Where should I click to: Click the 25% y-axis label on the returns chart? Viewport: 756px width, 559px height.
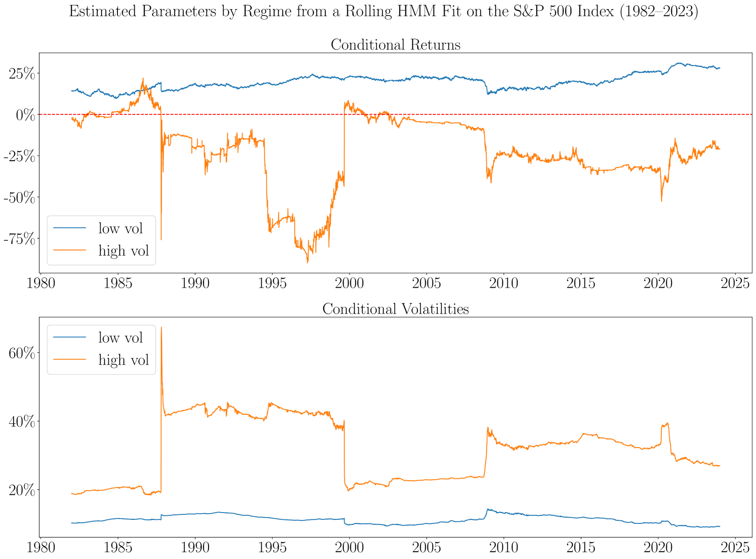22,74
